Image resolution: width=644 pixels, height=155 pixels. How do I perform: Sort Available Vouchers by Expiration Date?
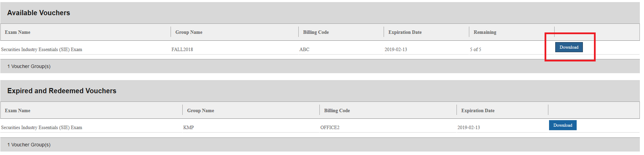click(x=405, y=32)
